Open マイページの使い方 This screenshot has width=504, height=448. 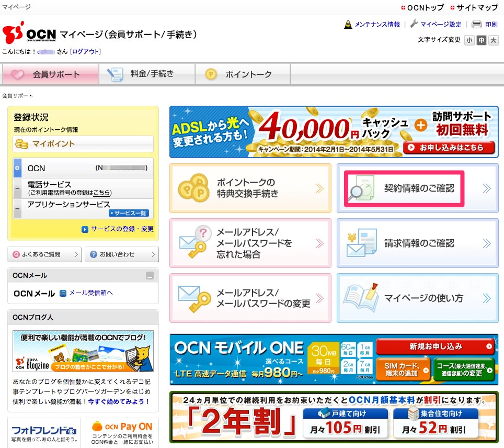point(418,298)
